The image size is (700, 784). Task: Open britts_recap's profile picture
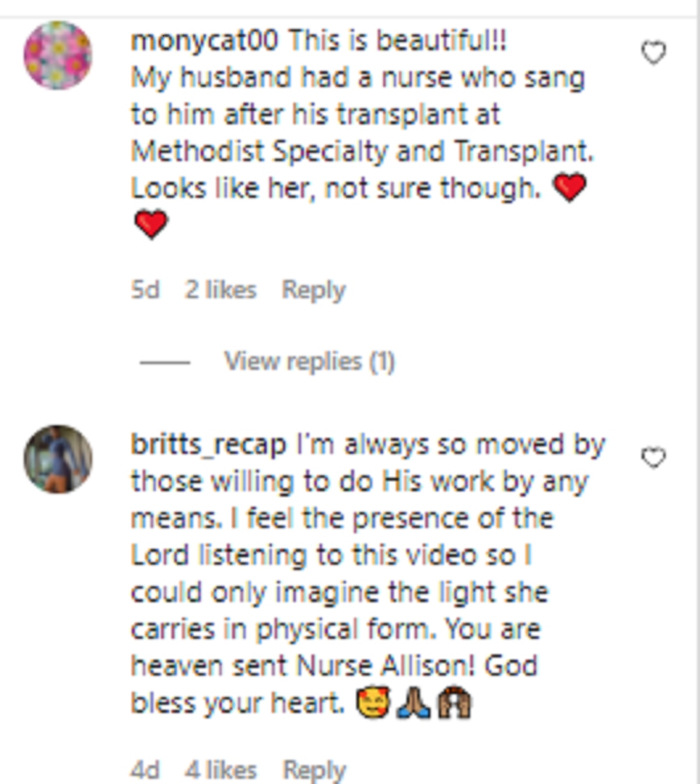click(58, 459)
